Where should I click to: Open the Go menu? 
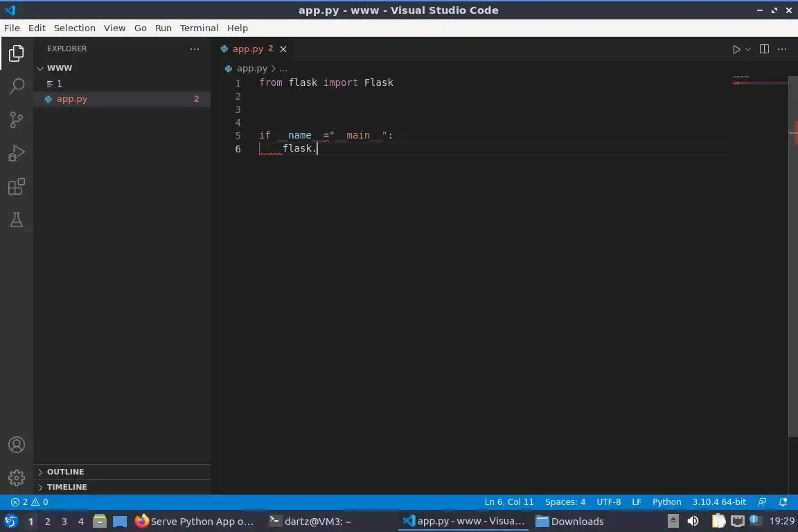141,28
